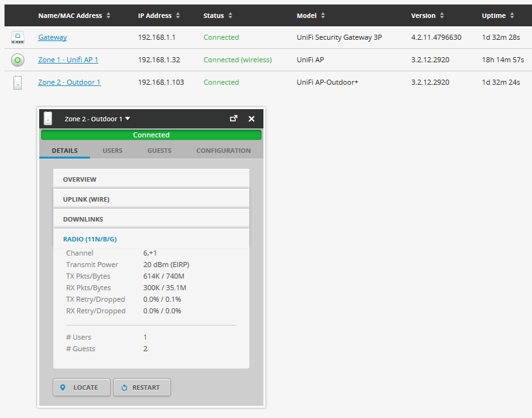532x418 pixels.
Task: Click the Zone 1 Unifi AP icon
Action: click(x=17, y=60)
